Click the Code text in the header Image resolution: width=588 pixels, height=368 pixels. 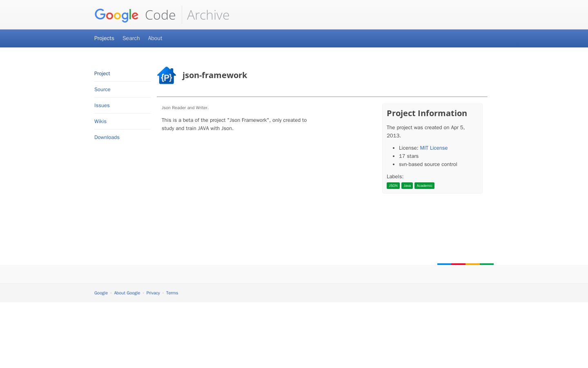160,15
